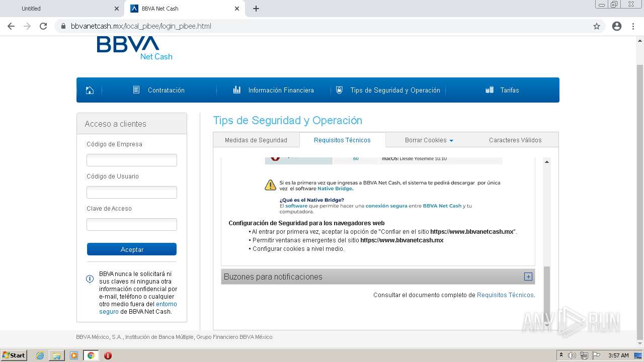The width and height of the screenshot is (644, 362).
Task: Click the Tips de Seguridad y Operación heading
Action: [287, 120]
